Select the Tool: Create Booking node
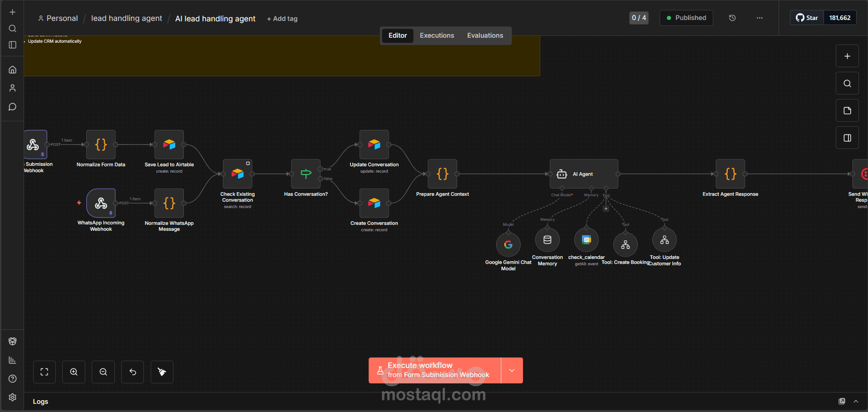Screen dimensions: 868x412 click(626, 245)
